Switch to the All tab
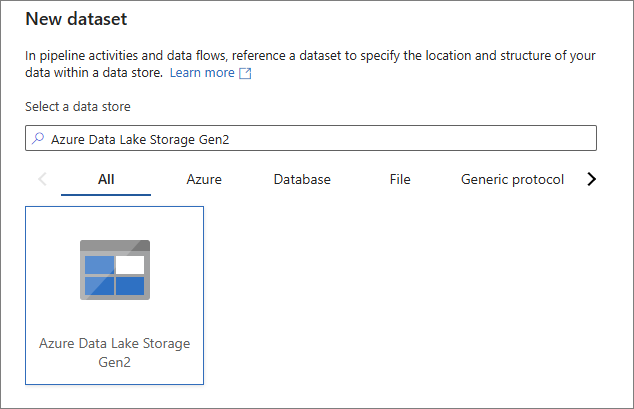 click(106, 179)
